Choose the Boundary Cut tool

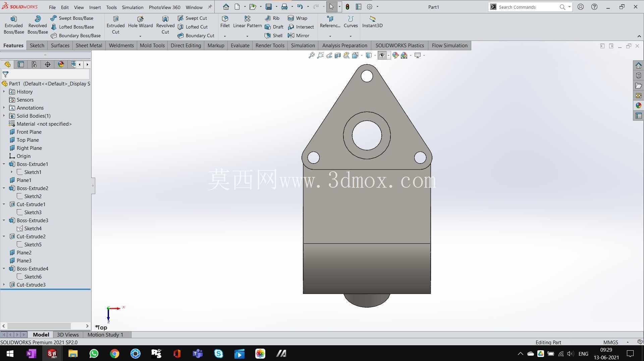196,36
